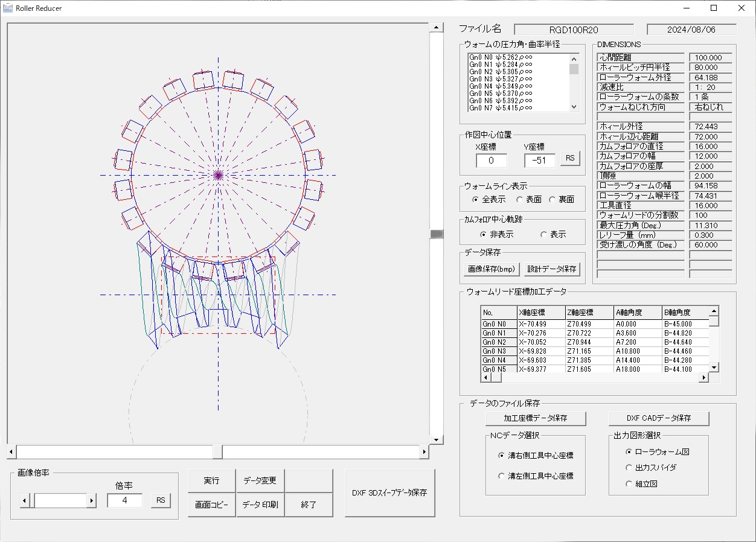This screenshot has width=756, height=542.
Task: Click the 終了 (exit) button
Action: point(309,505)
